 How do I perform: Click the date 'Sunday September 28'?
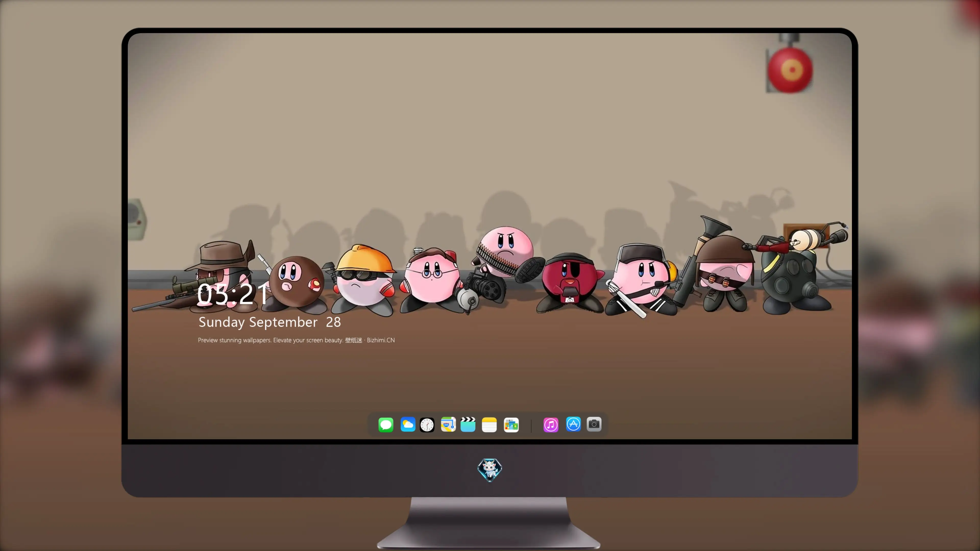pos(270,322)
